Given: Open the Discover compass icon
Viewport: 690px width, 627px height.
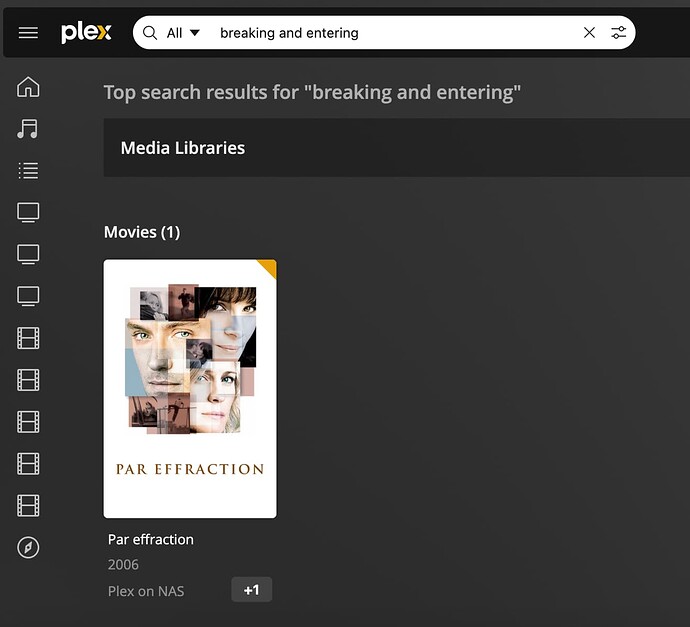Looking at the screenshot, I should 28,547.
